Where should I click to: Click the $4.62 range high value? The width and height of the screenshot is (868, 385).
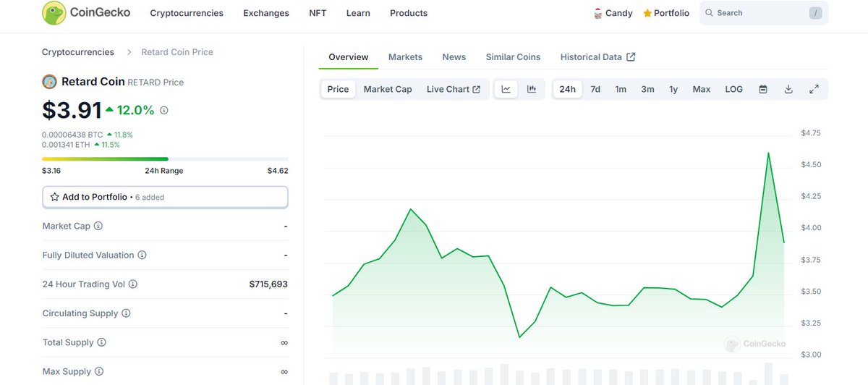point(278,171)
